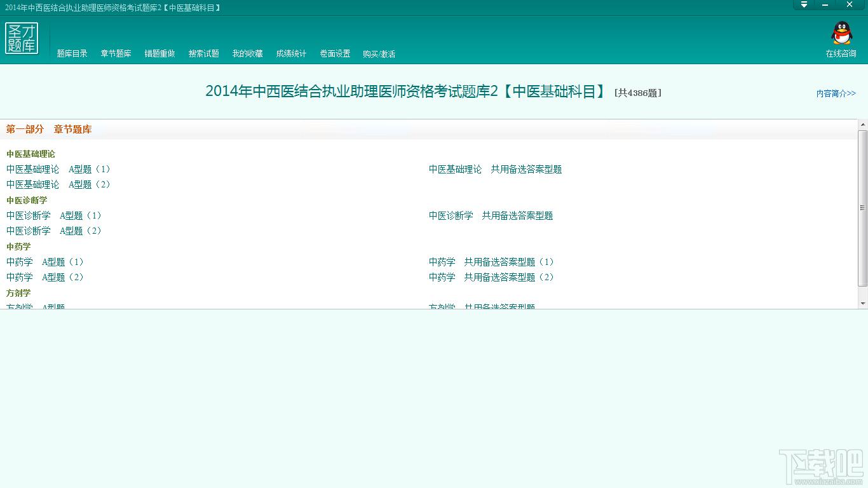Open the 章节题库 menu
The height and width of the screenshot is (488, 868).
pos(116,54)
